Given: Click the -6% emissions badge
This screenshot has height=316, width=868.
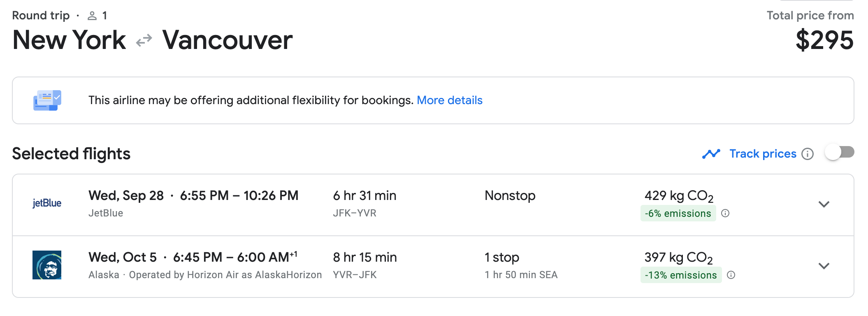Looking at the screenshot, I should coord(678,213).
